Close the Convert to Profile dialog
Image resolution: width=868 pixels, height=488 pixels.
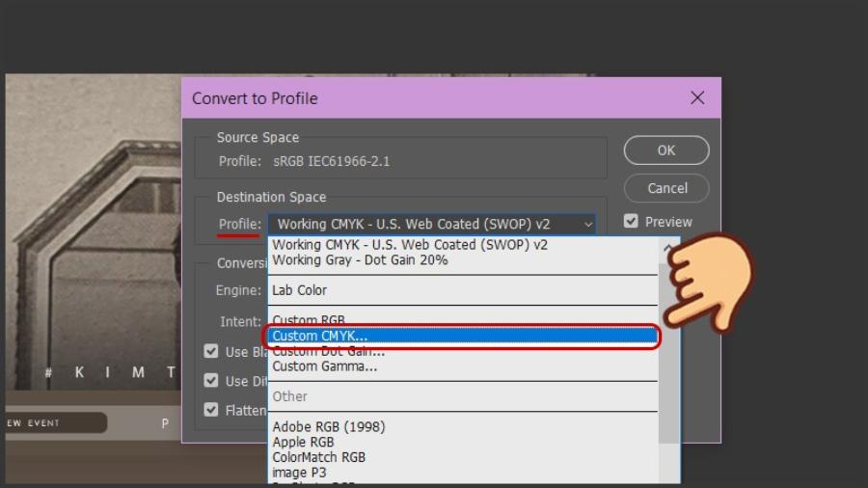tap(697, 97)
